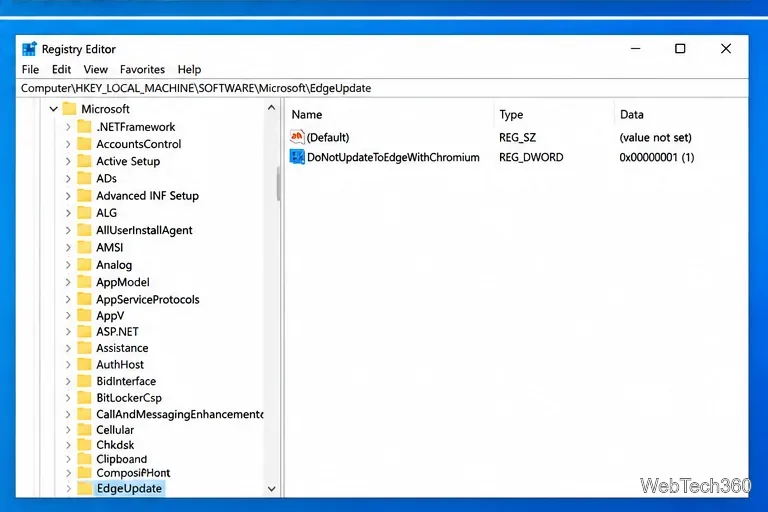Select the AMSI folder icon
Viewport: 768px width, 512px height.
pos(84,247)
